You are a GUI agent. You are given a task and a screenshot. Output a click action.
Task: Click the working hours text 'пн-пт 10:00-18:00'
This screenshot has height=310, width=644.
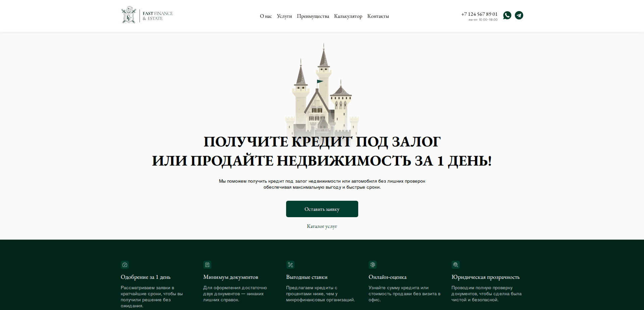483,19
